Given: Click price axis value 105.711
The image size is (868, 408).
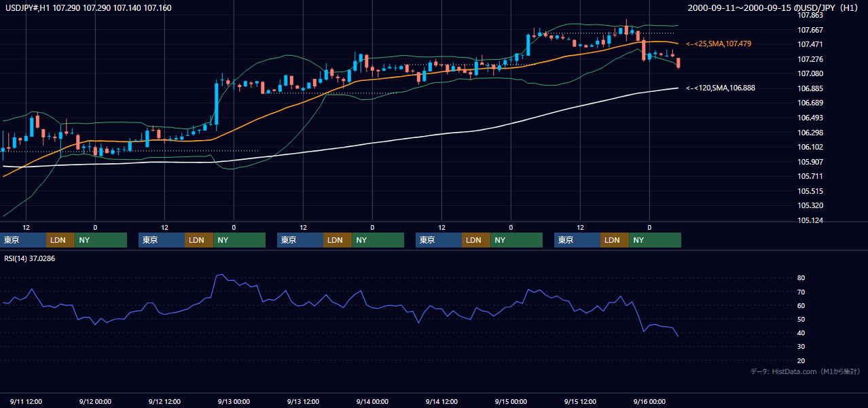Looking at the screenshot, I should pos(810,176).
